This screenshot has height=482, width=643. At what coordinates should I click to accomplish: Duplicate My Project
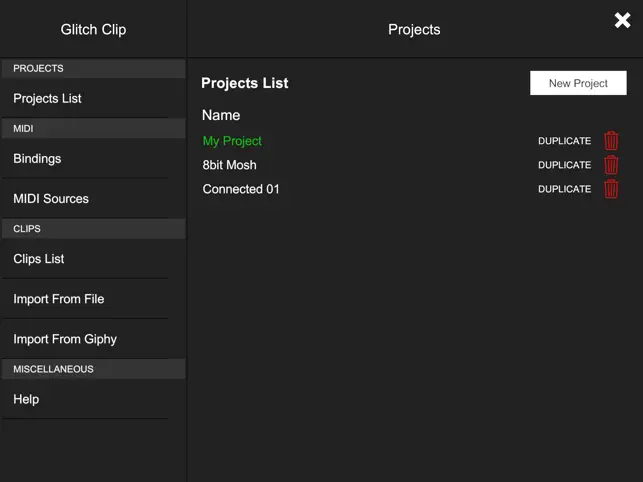tap(564, 141)
